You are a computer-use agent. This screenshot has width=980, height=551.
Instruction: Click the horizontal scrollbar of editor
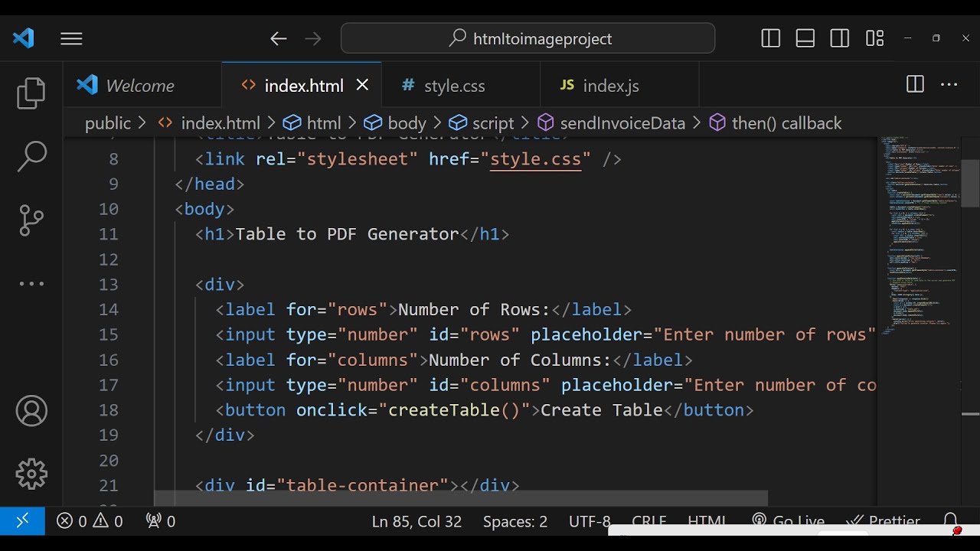459,498
